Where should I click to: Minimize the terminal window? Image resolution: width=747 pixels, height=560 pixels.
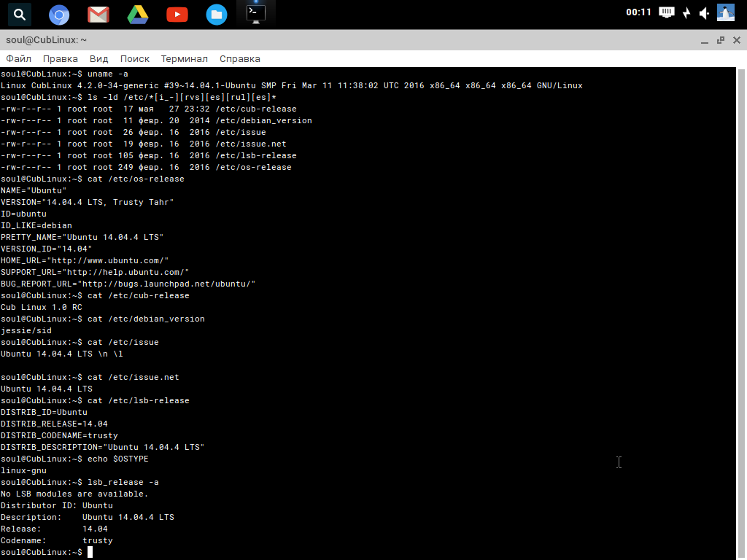(x=705, y=41)
